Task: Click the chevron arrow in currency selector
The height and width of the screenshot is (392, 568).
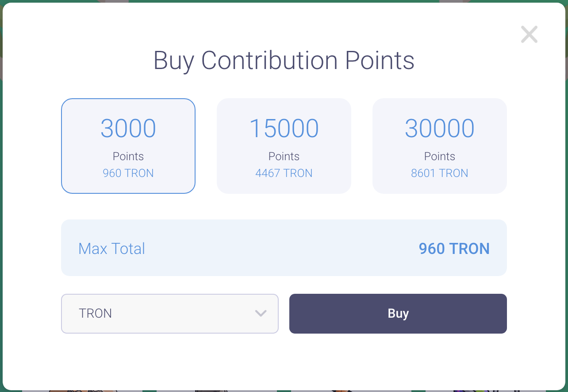Action: point(261,313)
